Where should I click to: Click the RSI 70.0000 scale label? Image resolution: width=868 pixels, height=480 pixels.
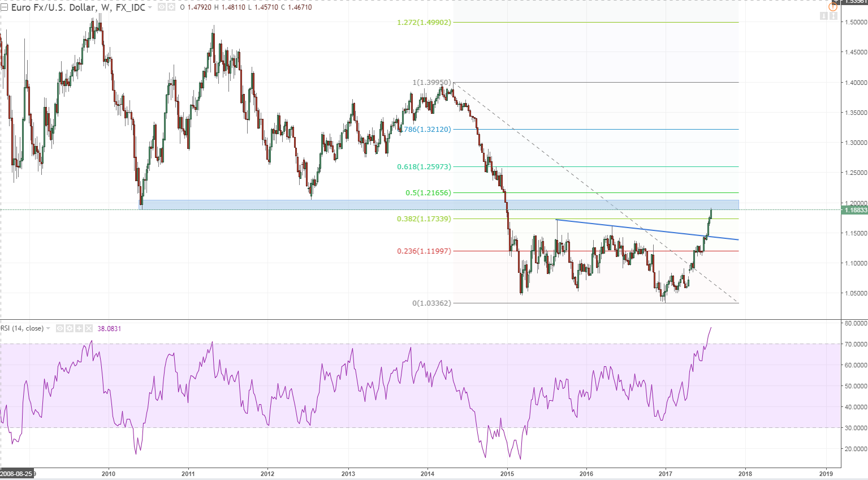pyautogui.click(x=856, y=344)
